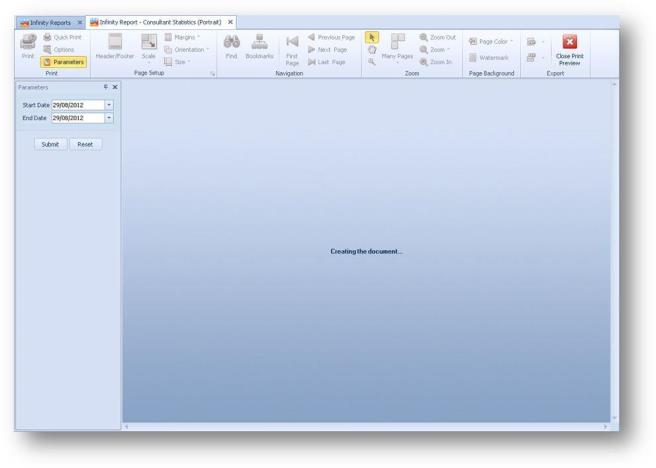656x468 pixels.
Task: Toggle the mouse pointer tool
Action: click(x=372, y=37)
